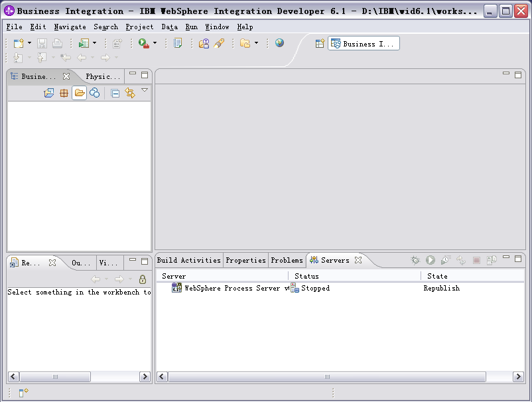This screenshot has width=532, height=402.
Task: Click the Open Type folder-lock icon
Action: [204, 43]
